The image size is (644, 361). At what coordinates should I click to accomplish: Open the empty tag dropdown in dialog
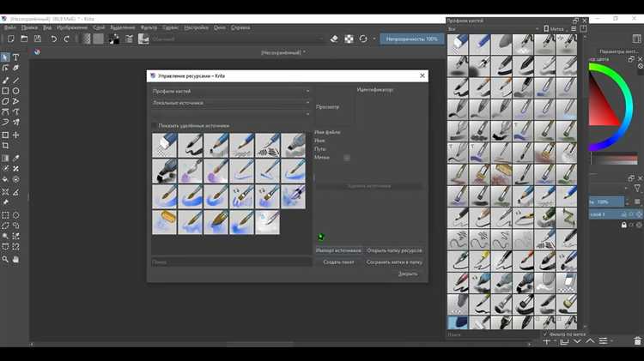(231, 114)
